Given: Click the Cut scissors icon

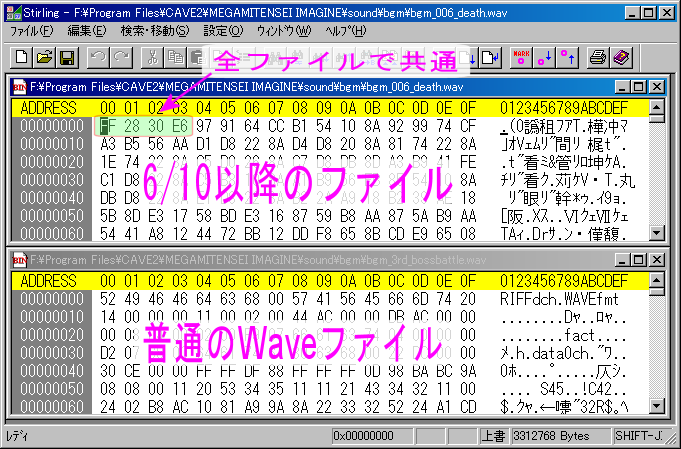Looking at the screenshot, I should coord(152,57).
